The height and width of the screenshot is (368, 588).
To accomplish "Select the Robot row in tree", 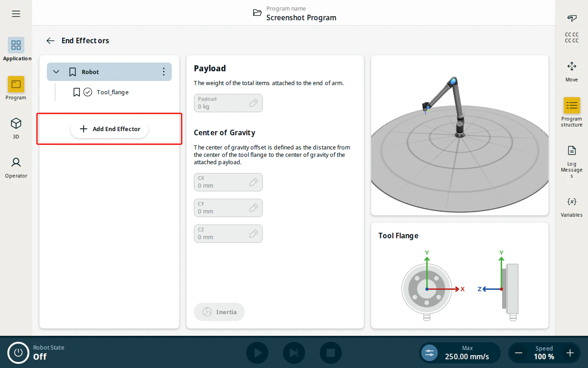I will (x=109, y=72).
